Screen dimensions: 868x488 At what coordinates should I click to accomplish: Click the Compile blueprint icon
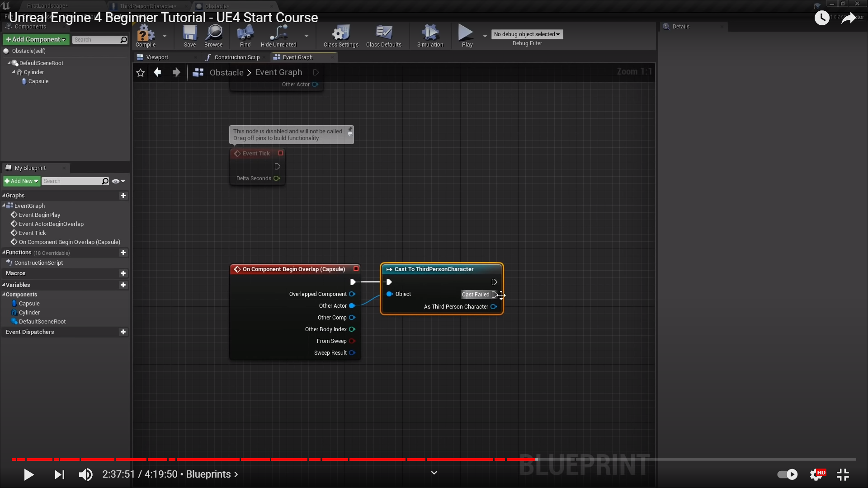(146, 34)
